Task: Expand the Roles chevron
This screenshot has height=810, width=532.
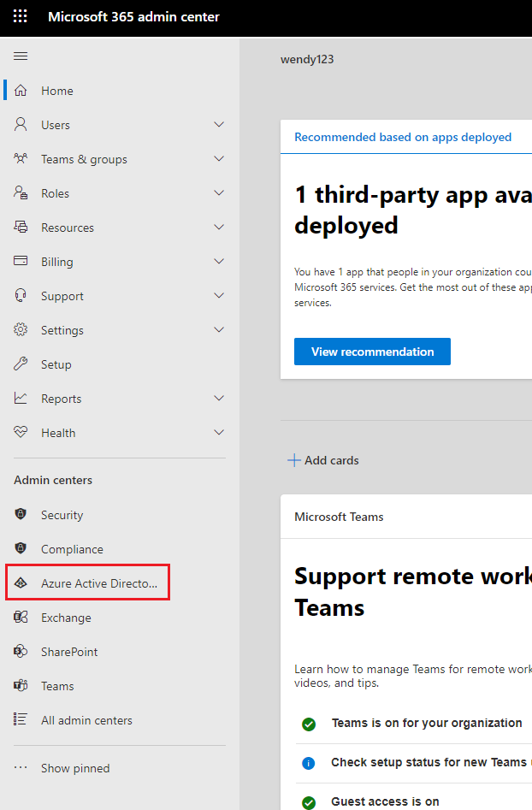Action: (219, 192)
